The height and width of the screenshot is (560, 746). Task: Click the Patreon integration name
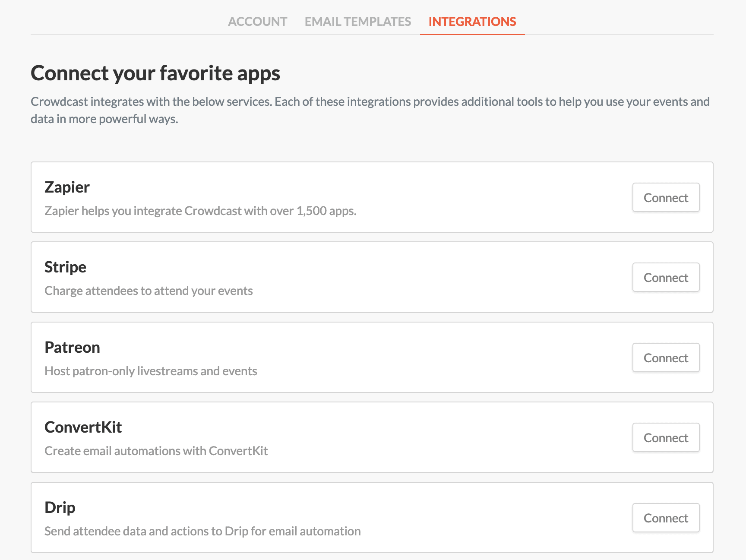pos(72,347)
